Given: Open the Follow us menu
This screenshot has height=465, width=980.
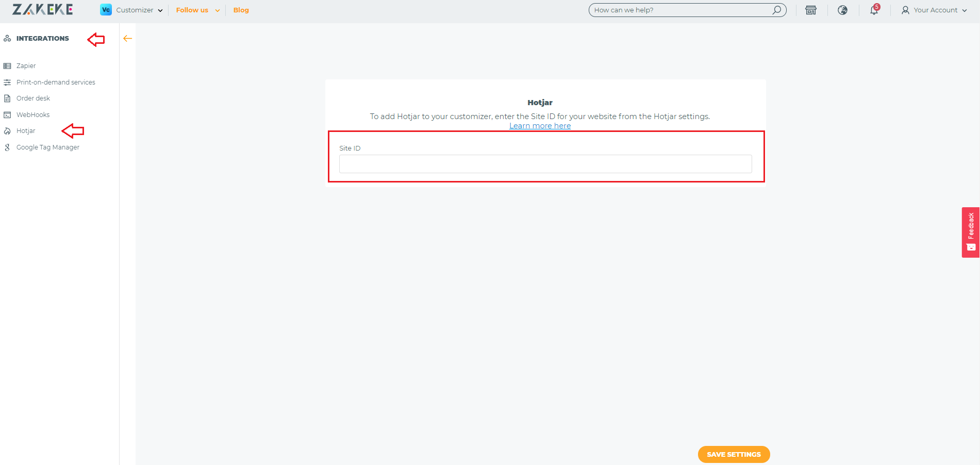Looking at the screenshot, I should [x=198, y=10].
